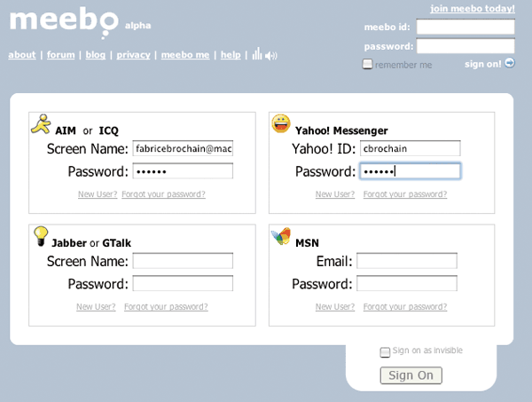Viewport: 532px width, 402px height.
Task: Click the meebo logo
Action: coord(59,20)
